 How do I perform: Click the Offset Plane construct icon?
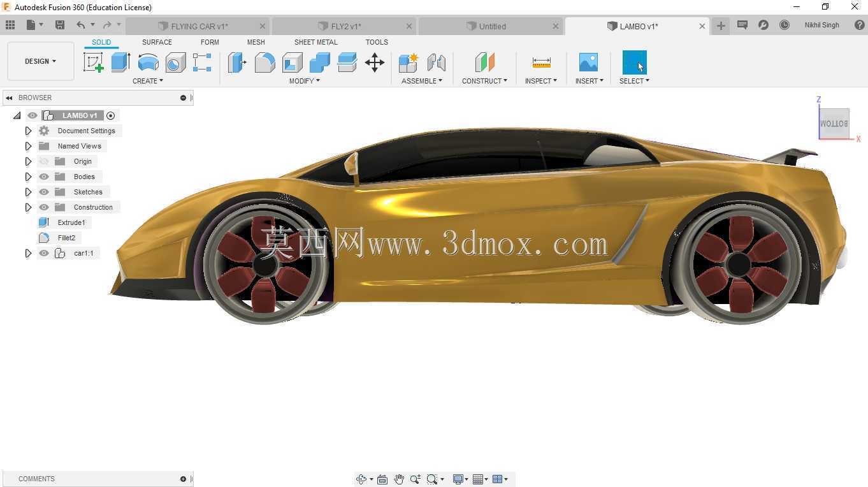(484, 62)
